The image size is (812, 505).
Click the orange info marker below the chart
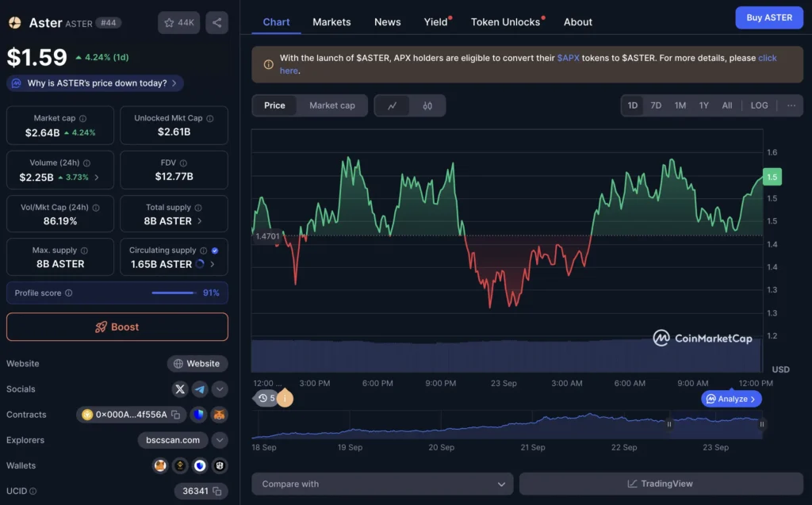tap(285, 398)
